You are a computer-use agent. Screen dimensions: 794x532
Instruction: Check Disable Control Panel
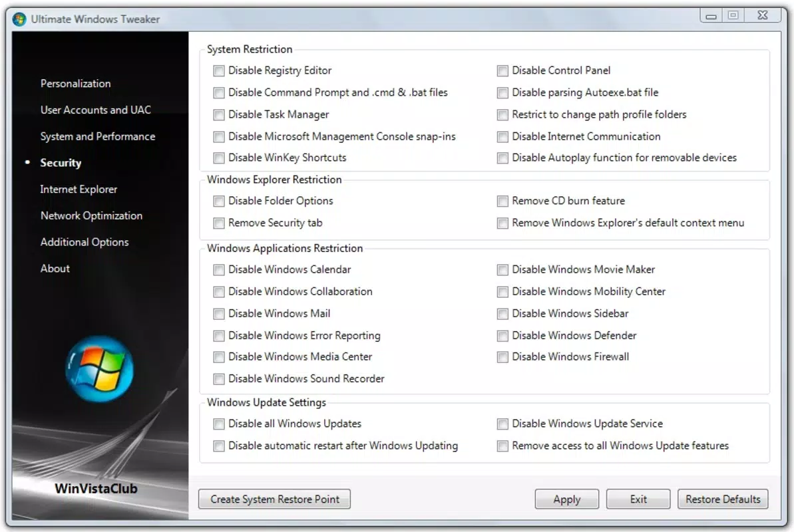click(x=502, y=71)
